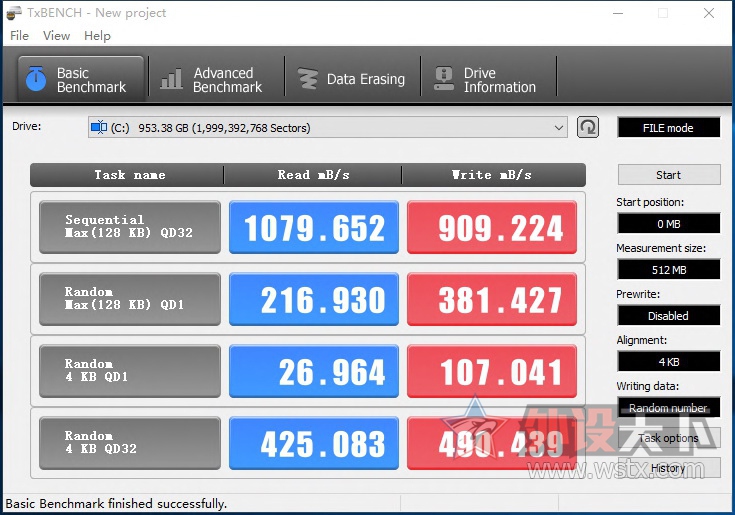This screenshot has height=515, width=735.
Task: Click the 216.930 read result
Action: [x=314, y=299]
